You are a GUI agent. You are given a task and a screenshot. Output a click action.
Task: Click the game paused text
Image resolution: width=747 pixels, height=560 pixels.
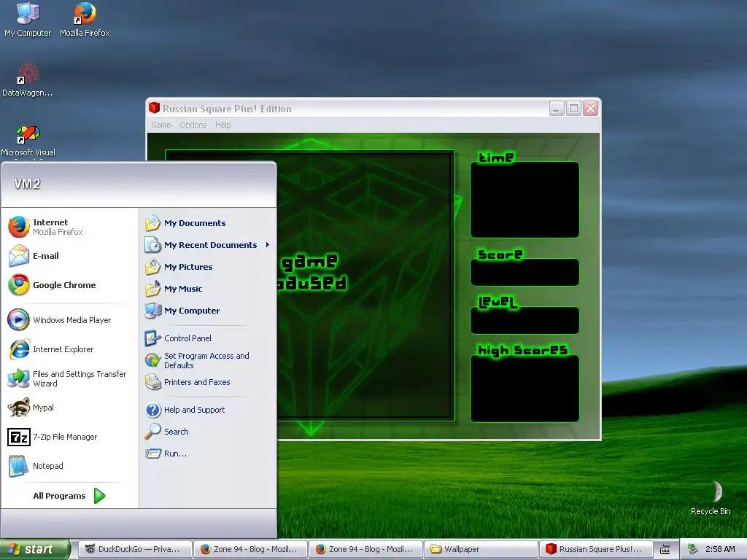pos(312,273)
